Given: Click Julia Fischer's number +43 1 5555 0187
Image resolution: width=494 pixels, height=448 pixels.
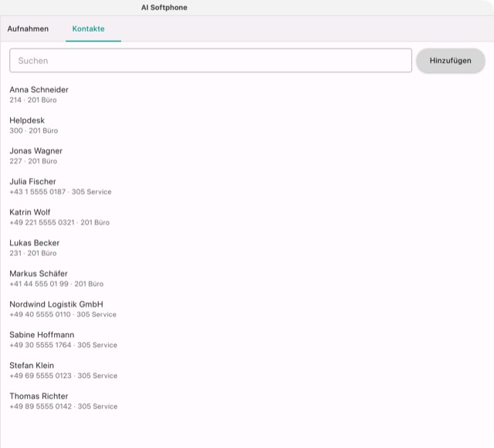Looking at the screenshot, I should (38, 192).
